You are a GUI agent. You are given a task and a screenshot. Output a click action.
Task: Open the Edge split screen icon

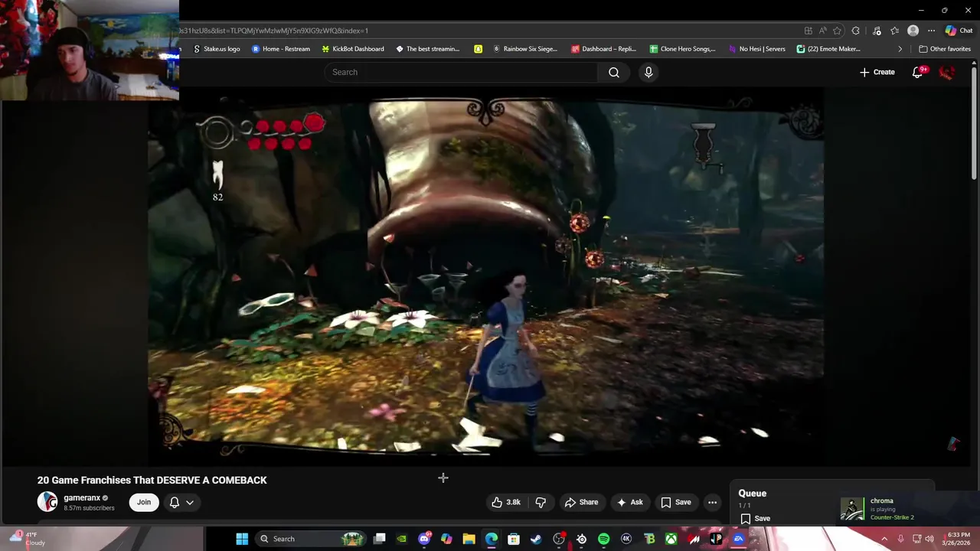point(808,31)
